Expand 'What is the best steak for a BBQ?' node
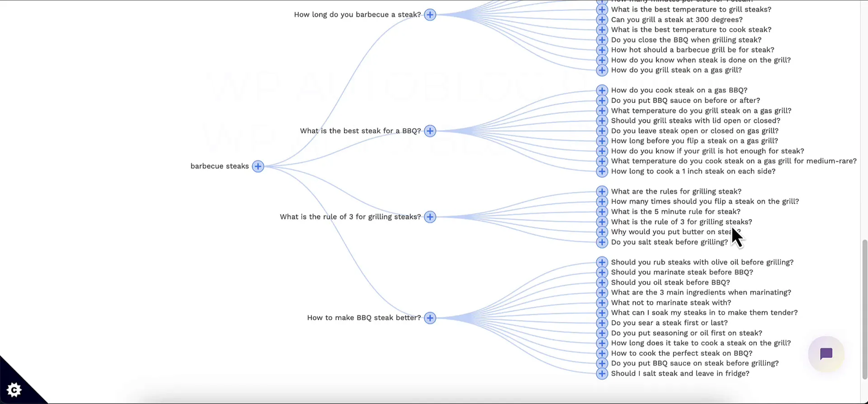The width and height of the screenshot is (868, 404). pos(430,131)
